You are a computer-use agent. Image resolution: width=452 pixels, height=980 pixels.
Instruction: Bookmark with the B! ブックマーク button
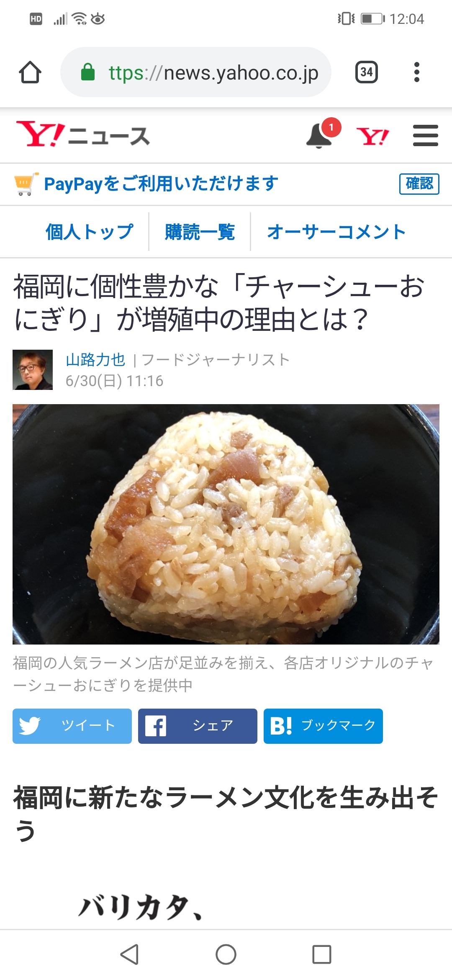[323, 726]
